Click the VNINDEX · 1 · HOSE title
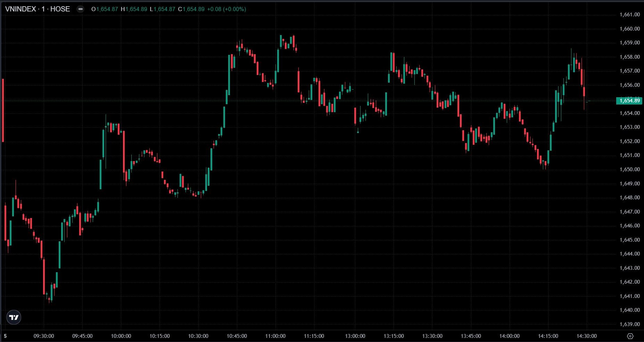 tap(37, 9)
